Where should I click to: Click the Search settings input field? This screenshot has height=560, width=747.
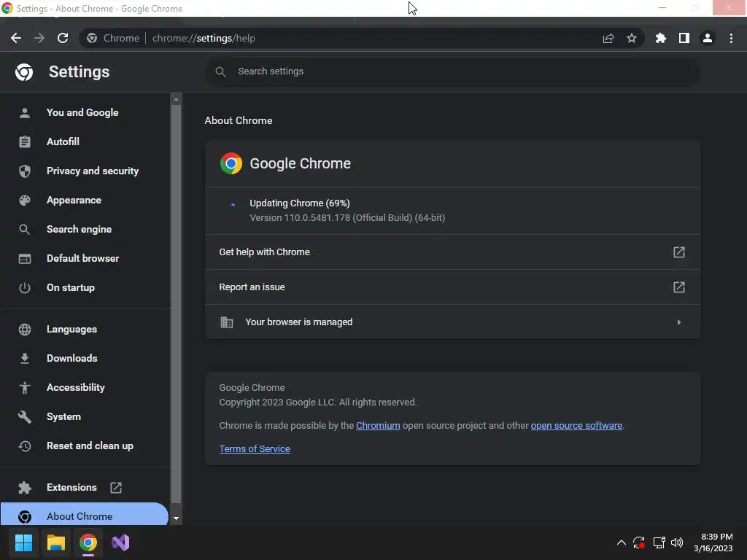(452, 71)
